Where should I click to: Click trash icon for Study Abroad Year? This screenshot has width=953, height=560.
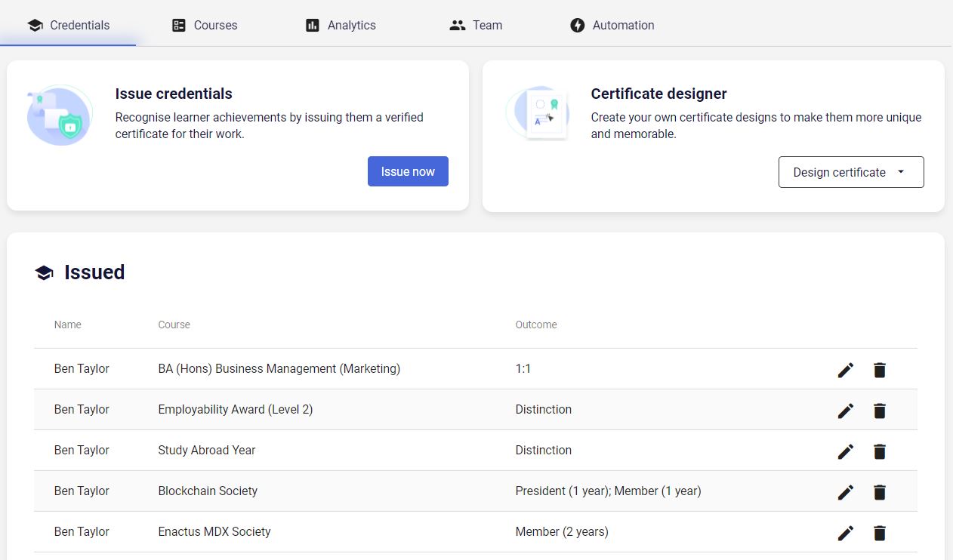880,451
